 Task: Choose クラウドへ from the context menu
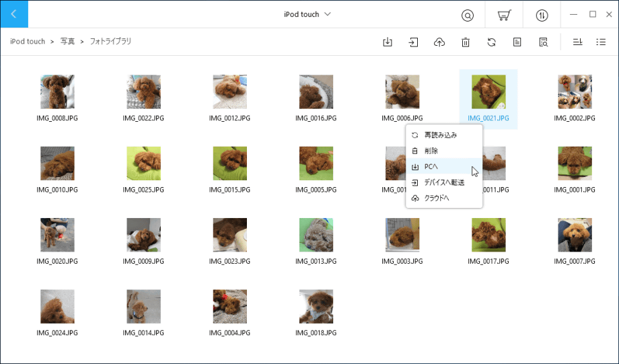point(437,198)
